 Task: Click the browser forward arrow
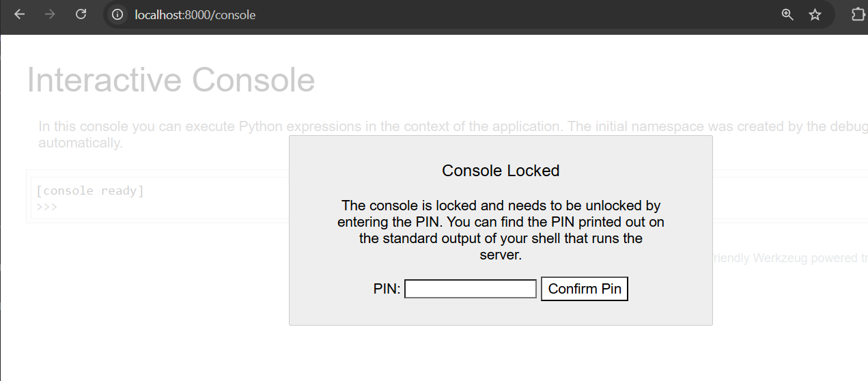(x=50, y=14)
